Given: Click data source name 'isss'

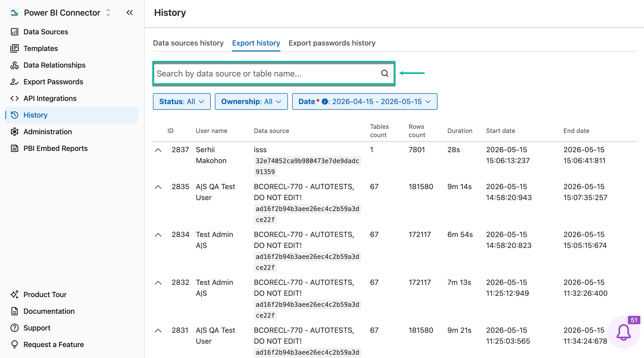Looking at the screenshot, I should (260, 150).
